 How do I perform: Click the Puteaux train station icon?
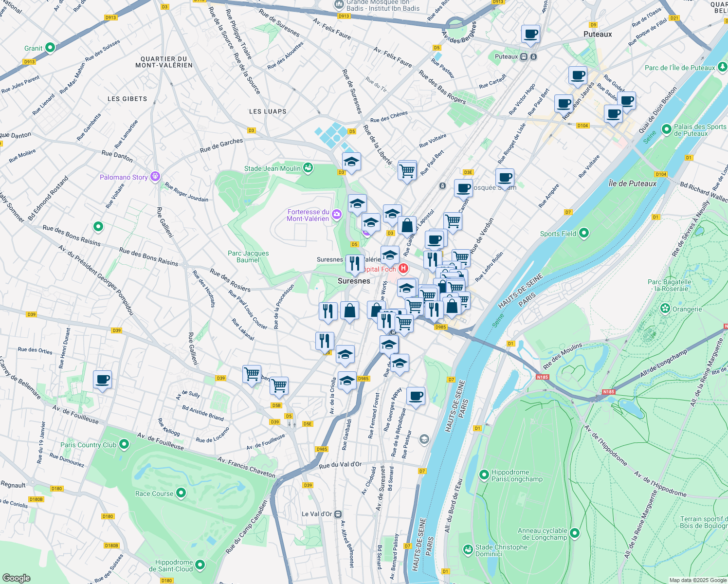point(524,56)
